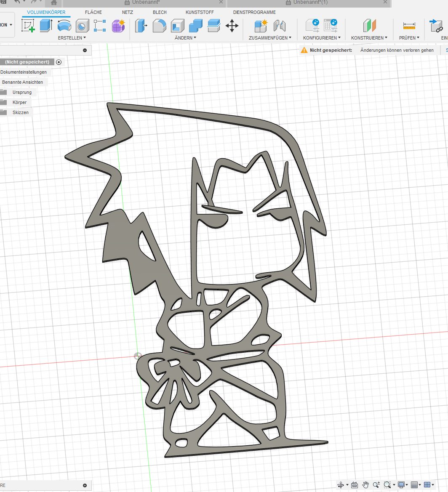Click the origin point marker in viewport
Screen dimensions: 448x492
tap(138, 356)
